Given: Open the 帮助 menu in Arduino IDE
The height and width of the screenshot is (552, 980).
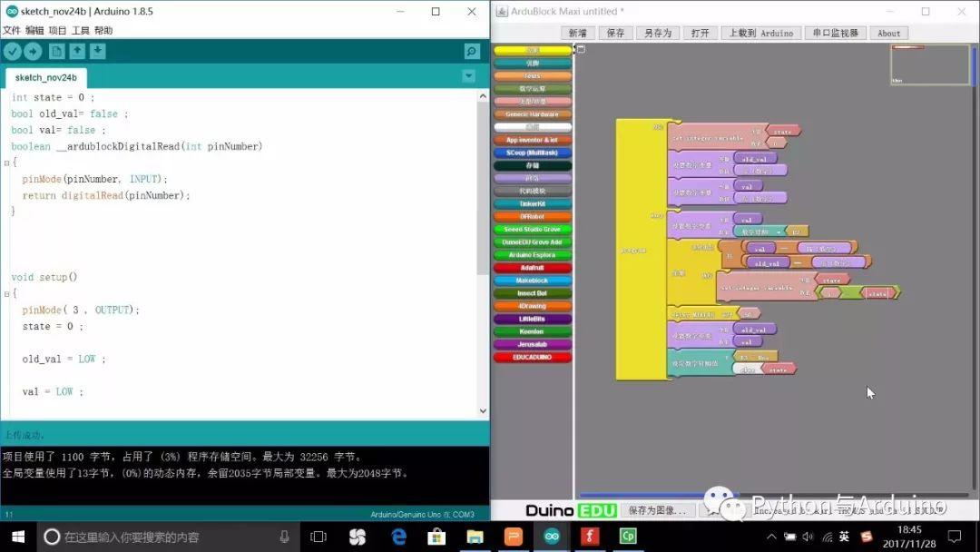Looking at the screenshot, I should (103, 30).
